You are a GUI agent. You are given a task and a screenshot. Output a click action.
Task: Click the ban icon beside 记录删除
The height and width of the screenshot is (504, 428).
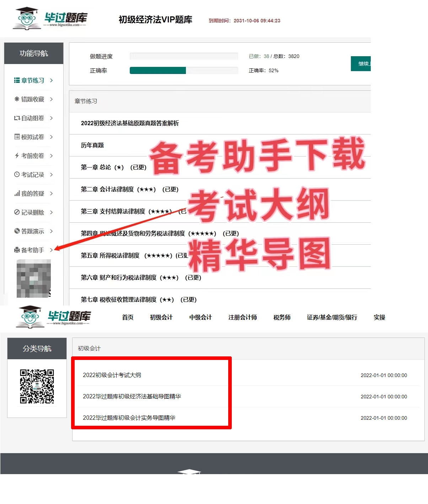[17, 212]
